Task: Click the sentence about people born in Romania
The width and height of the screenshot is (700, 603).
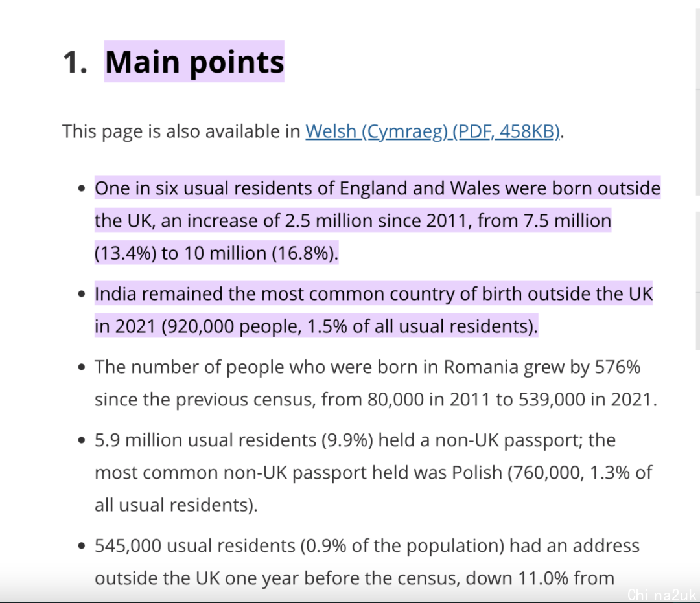Action: click(x=367, y=367)
